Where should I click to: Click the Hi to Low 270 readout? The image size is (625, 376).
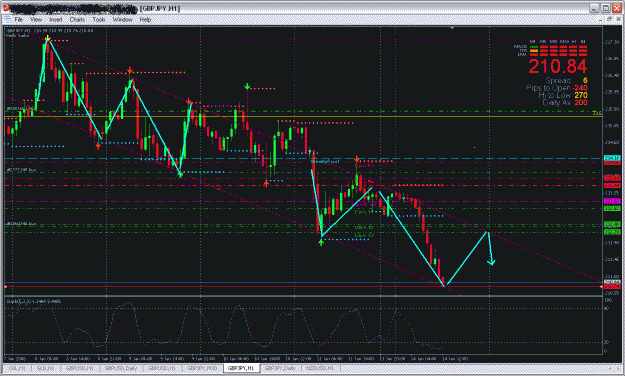click(x=562, y=95)
